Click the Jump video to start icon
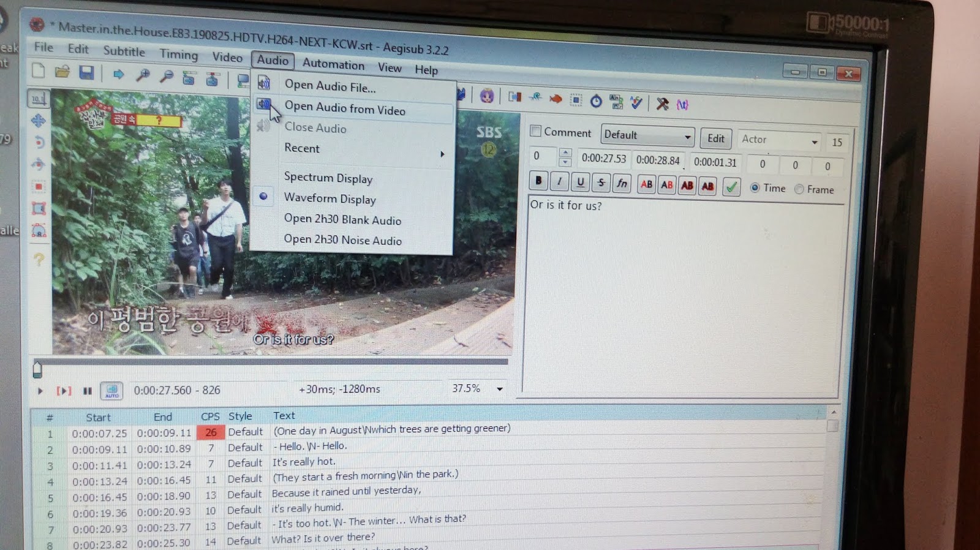Image resolution: width=980 pixels, height=550 pixels. tap(189, 78)
